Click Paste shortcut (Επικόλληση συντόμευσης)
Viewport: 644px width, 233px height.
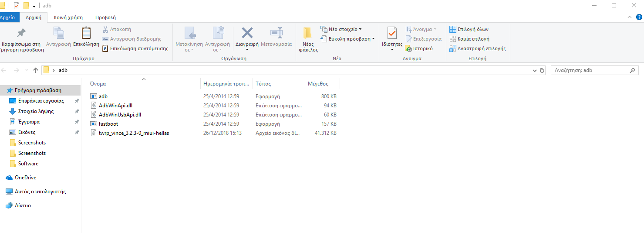(135, 48)
